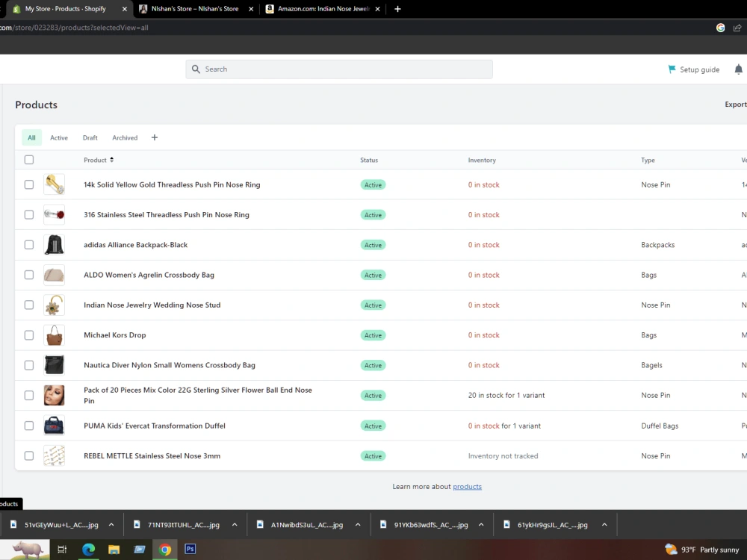Click inside the Search field

339,69
